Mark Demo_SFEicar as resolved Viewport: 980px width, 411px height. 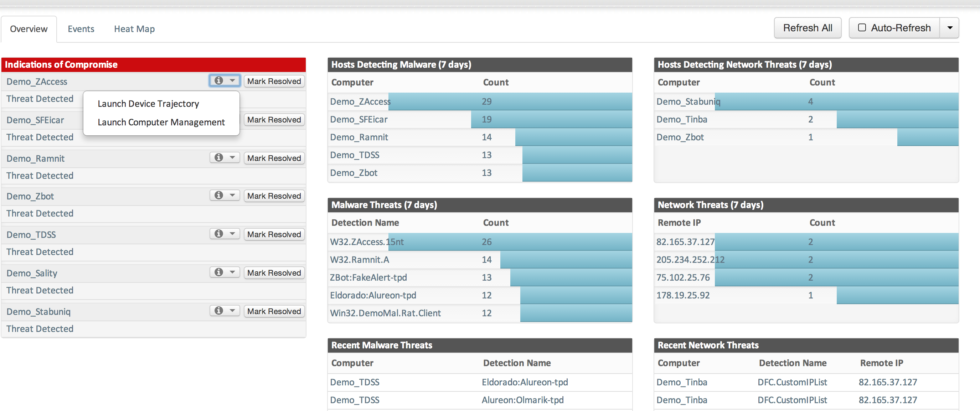[274, 120]
